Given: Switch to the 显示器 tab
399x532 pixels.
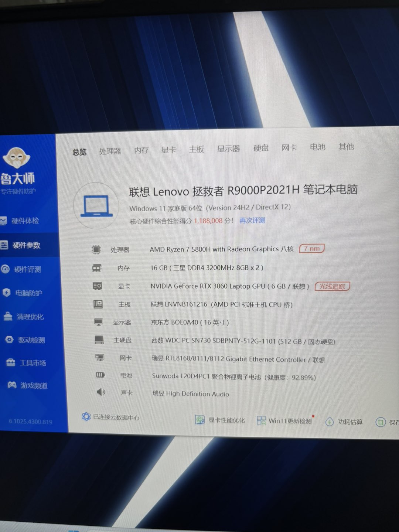Looking at the screenshot, I should click(x=228, y=149).
